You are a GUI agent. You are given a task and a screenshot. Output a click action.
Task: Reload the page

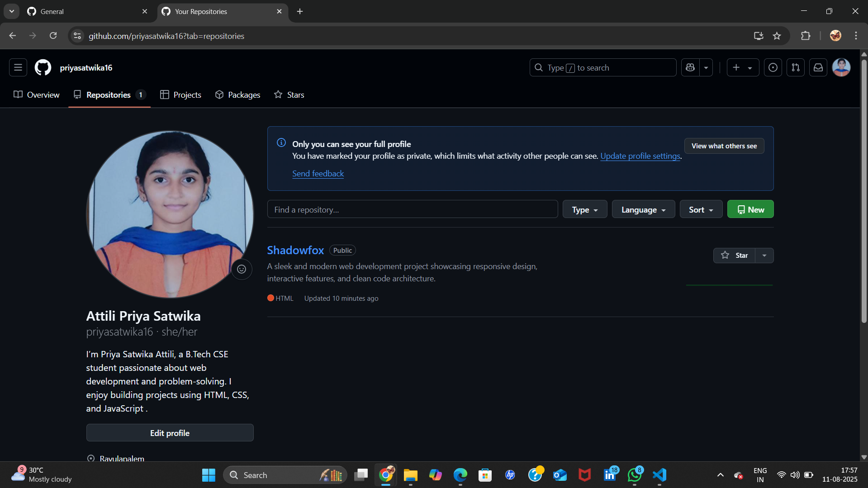click(53, 36)
